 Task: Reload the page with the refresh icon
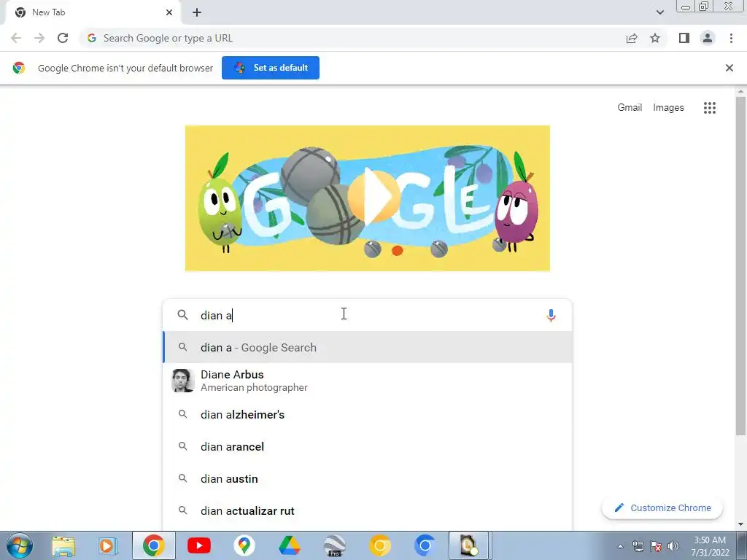click(63, 38)
